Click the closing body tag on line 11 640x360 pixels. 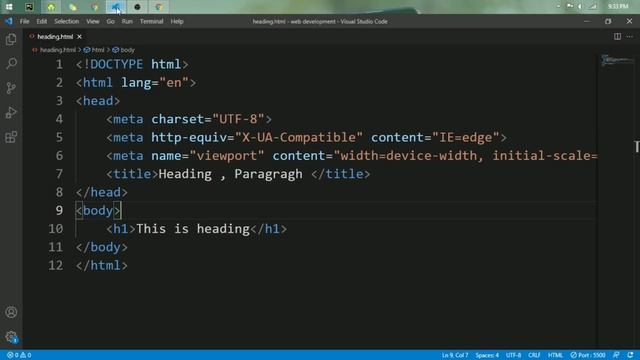102,247
